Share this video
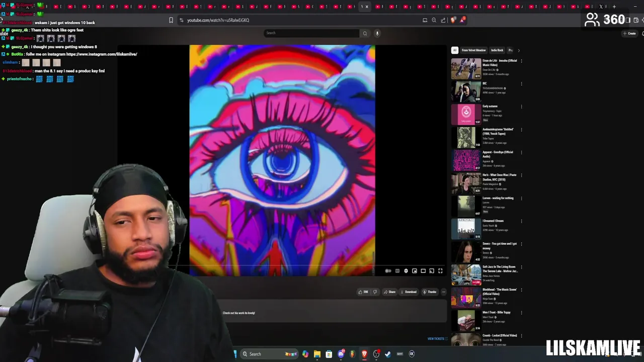The height and width of the screenshot is (362, 644). [389, 292]
